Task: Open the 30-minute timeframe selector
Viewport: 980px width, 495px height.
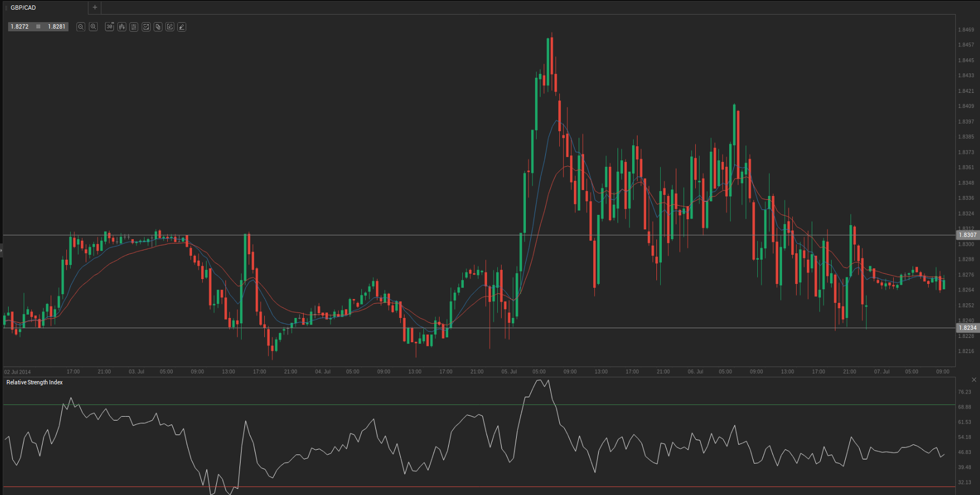Action: [x=109, y=26]
